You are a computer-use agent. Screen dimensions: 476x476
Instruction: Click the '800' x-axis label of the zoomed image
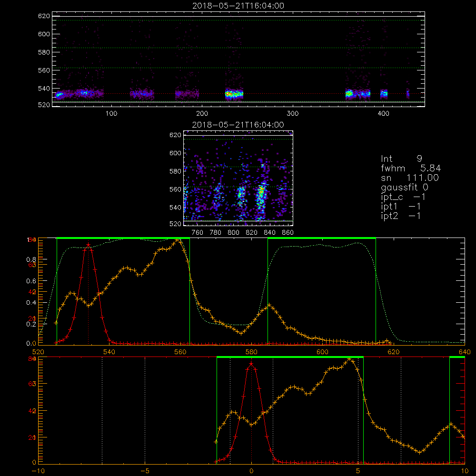[x=233, y=233]
